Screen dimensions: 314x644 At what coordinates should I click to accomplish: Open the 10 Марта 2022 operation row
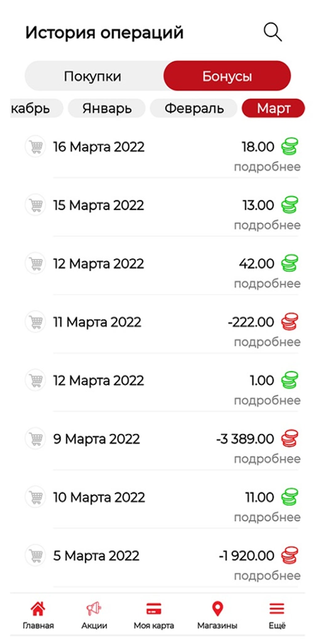coord(99,497)
